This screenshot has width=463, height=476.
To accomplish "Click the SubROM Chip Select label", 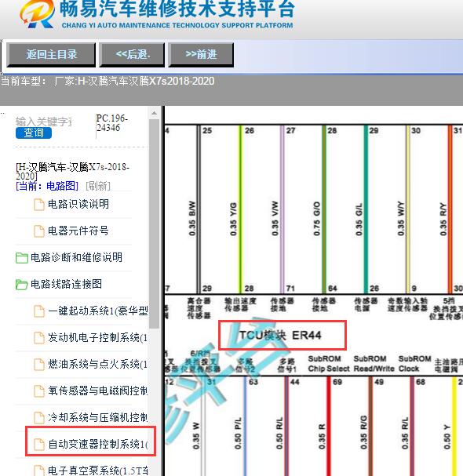I will [x=328, y=364].
